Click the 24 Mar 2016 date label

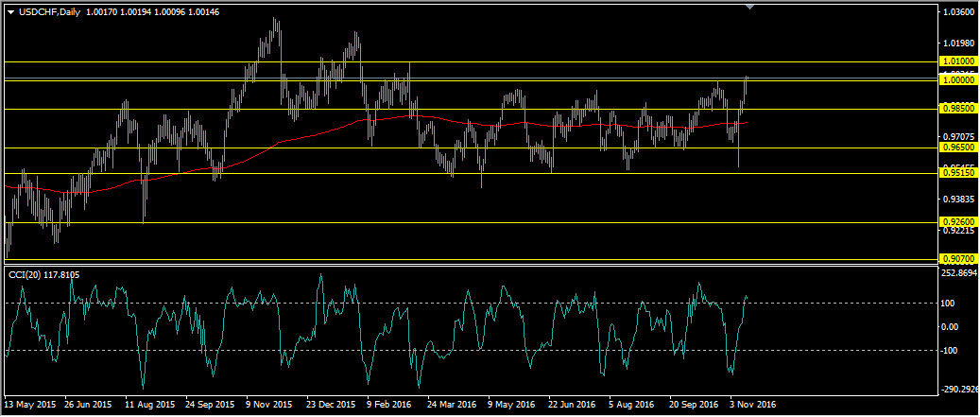[452, 403]
